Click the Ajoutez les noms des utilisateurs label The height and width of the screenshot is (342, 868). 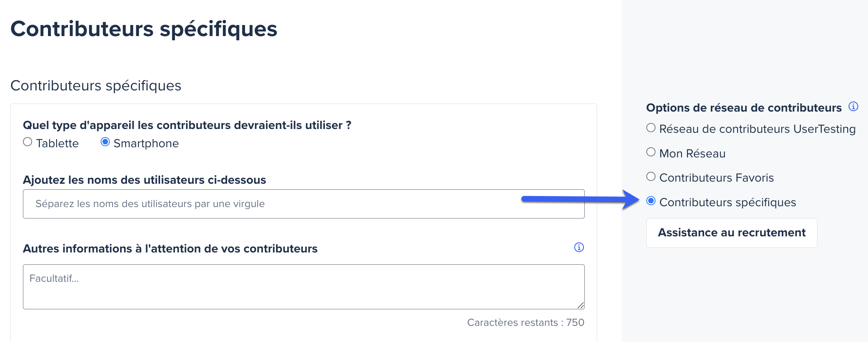click(x=144, y=180)
